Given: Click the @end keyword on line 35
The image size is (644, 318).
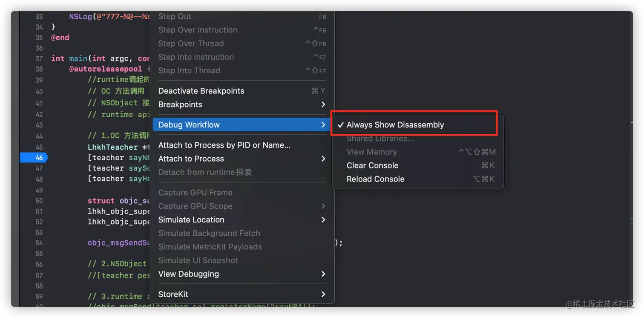Looking at the screenshot, I should click(60, 38).
